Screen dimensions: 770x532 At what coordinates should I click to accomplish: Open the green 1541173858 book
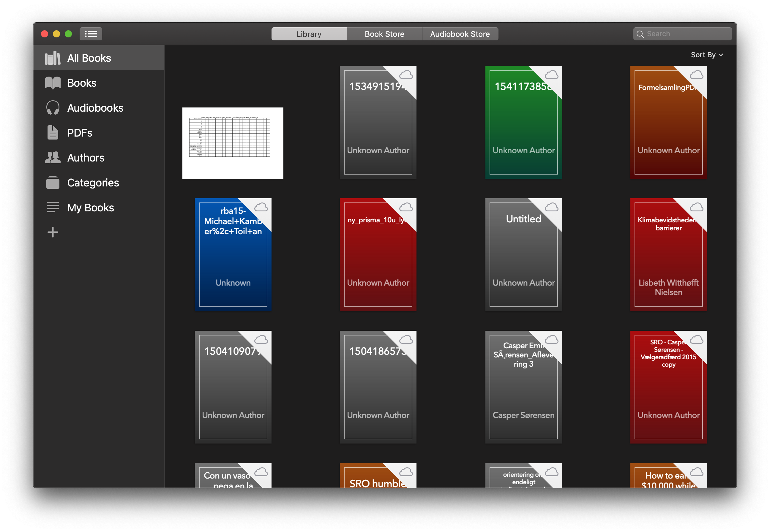coord(523,122)
